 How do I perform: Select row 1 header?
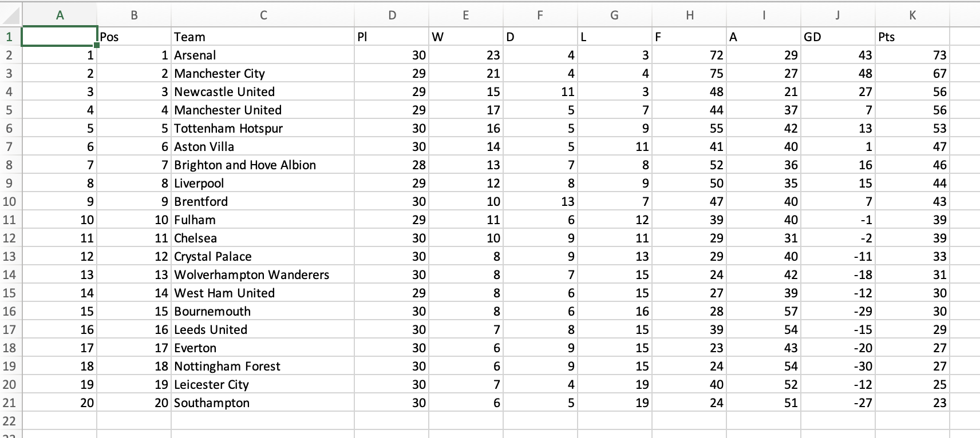click(9, 37)
